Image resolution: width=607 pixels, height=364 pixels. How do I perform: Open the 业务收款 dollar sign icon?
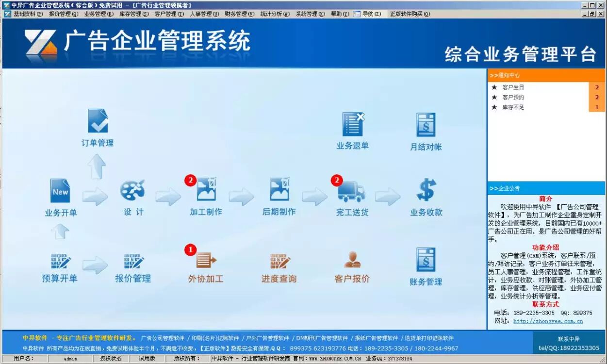(426, 190)
